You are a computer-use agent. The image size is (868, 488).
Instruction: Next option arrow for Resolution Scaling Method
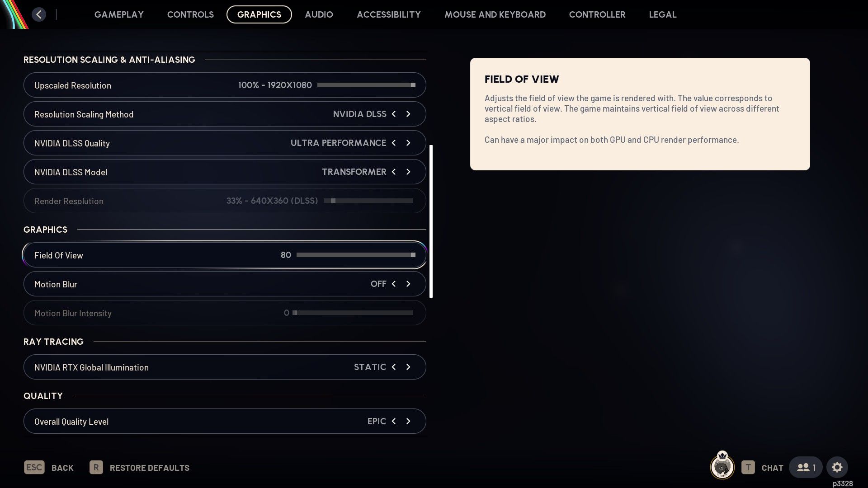coord(408,114)
